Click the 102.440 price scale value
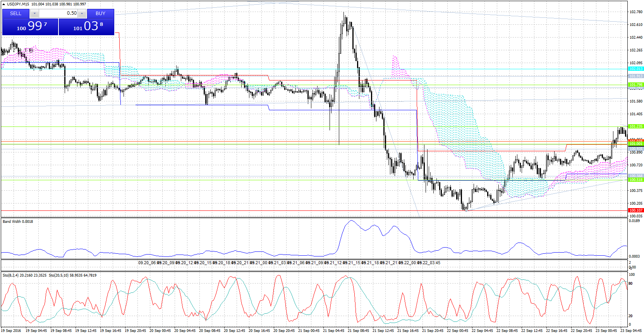644x335 pixels. [636, 38]
